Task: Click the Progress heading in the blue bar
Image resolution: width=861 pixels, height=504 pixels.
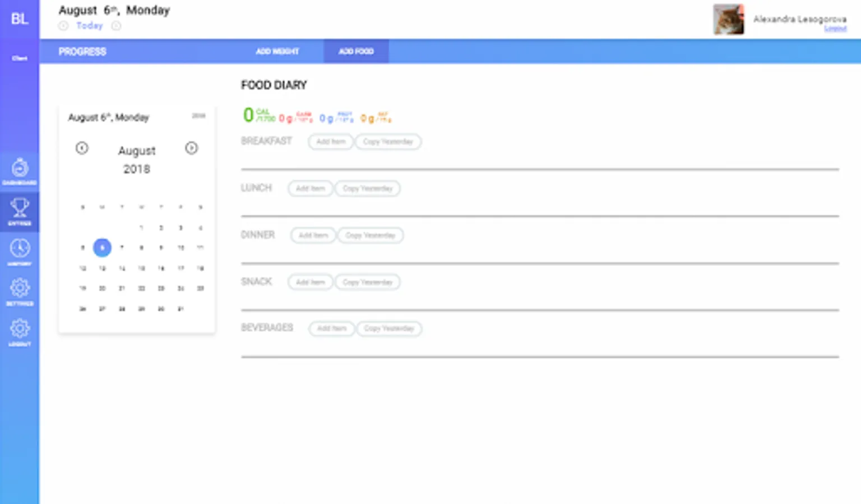Action: 82,52
